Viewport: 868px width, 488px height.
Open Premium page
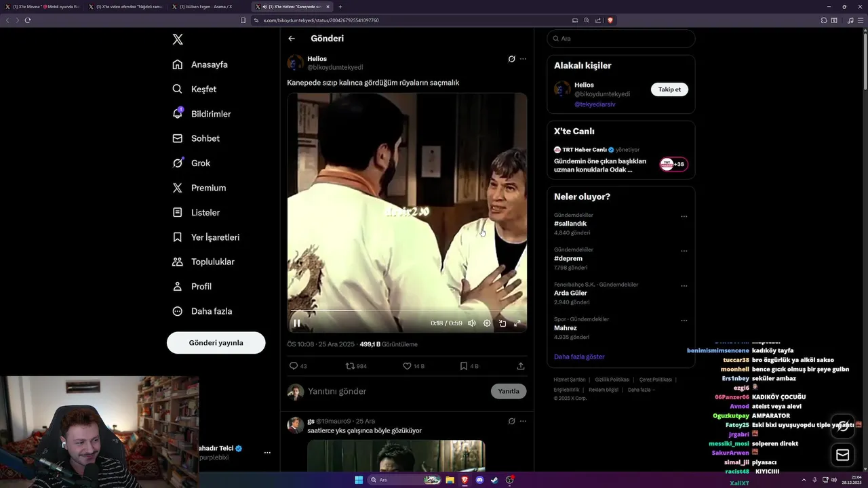click(x=199, y=188)
